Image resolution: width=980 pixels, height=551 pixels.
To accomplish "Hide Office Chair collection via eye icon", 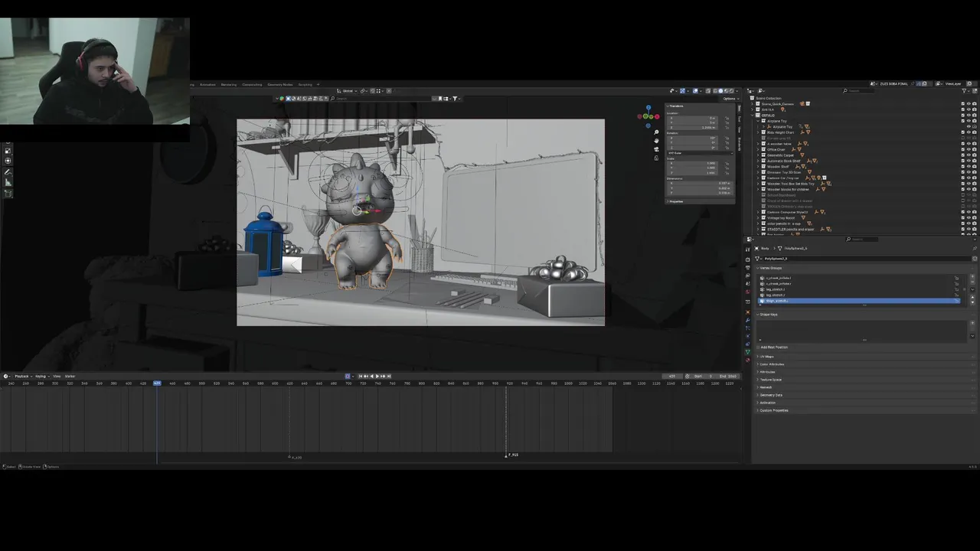I will 969,149.
